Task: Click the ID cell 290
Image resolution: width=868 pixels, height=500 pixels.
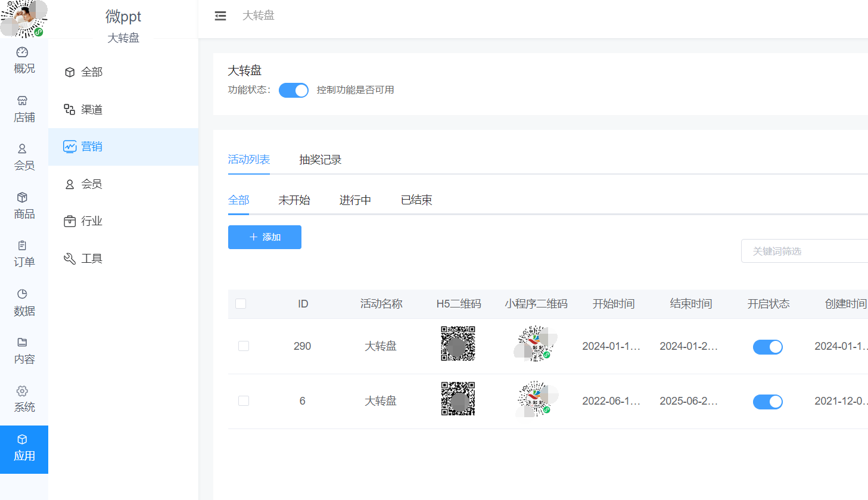Action: pos(303,346)
